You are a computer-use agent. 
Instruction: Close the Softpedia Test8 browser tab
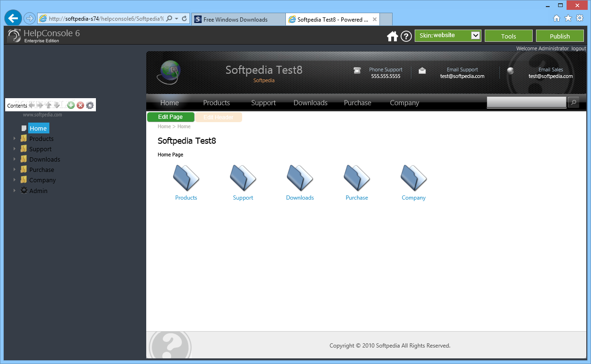(375, 19)
